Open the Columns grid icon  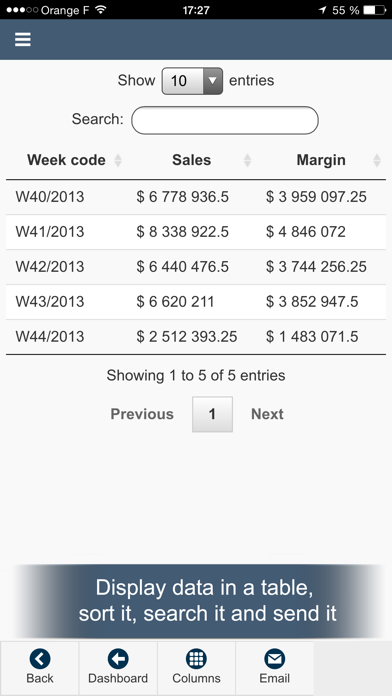[x=196, y=659]
